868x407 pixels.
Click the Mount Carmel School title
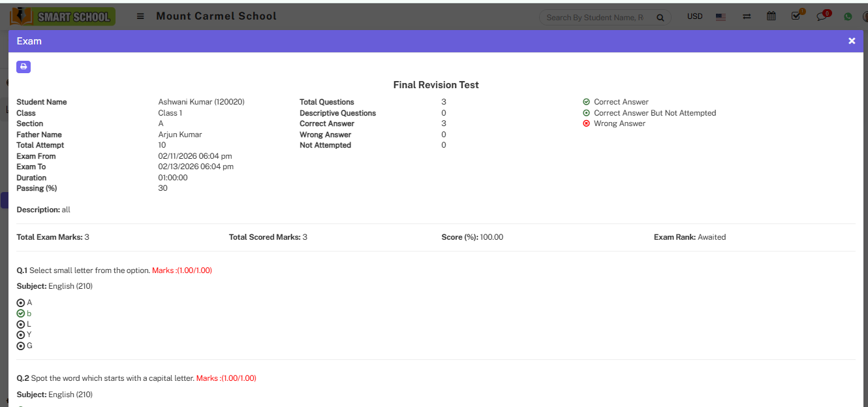tap(216, 16)
